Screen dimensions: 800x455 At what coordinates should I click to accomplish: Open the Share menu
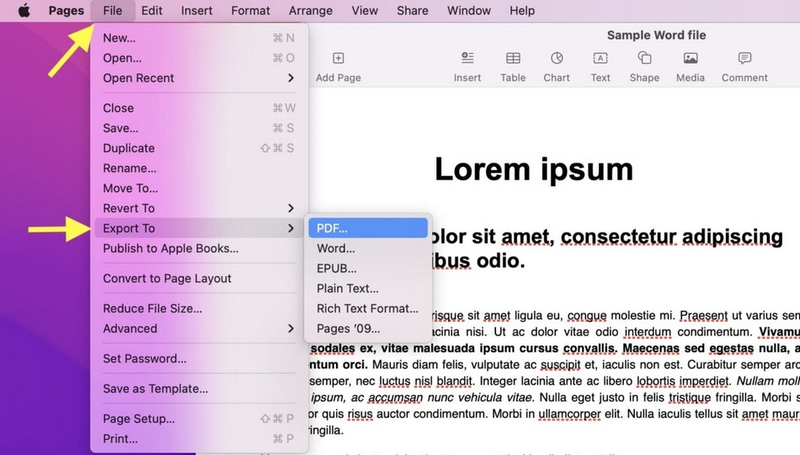tap(412, 11)
